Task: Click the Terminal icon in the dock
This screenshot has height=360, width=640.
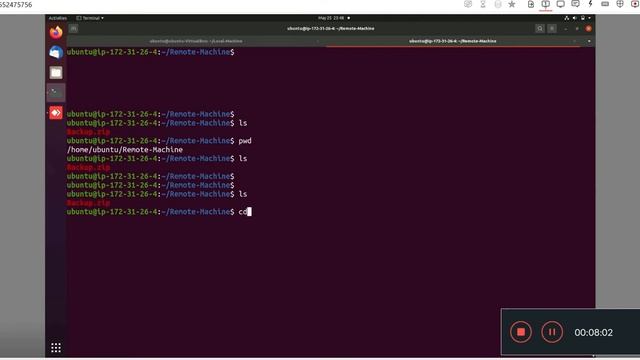Action: pos(56,93)
